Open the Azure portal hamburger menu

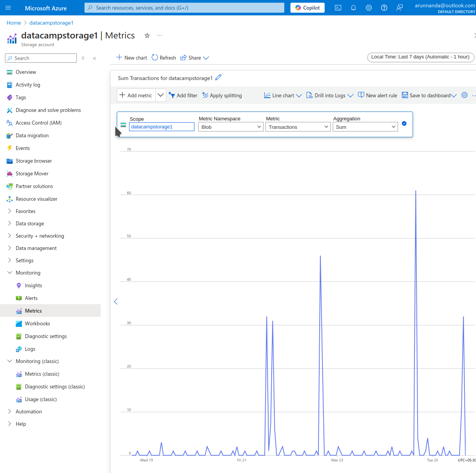[8, 8]
